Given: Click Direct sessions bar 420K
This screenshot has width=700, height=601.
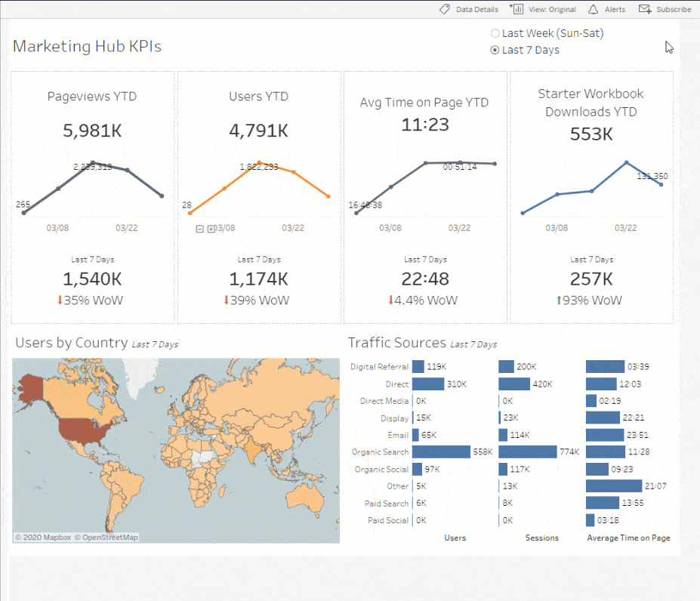Looking at the screenshot, I should click(514, 384).
